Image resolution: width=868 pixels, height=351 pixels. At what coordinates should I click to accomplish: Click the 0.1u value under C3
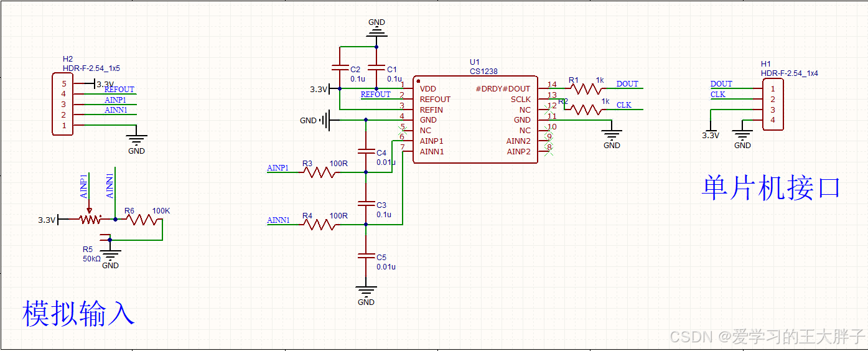point(384,215)
